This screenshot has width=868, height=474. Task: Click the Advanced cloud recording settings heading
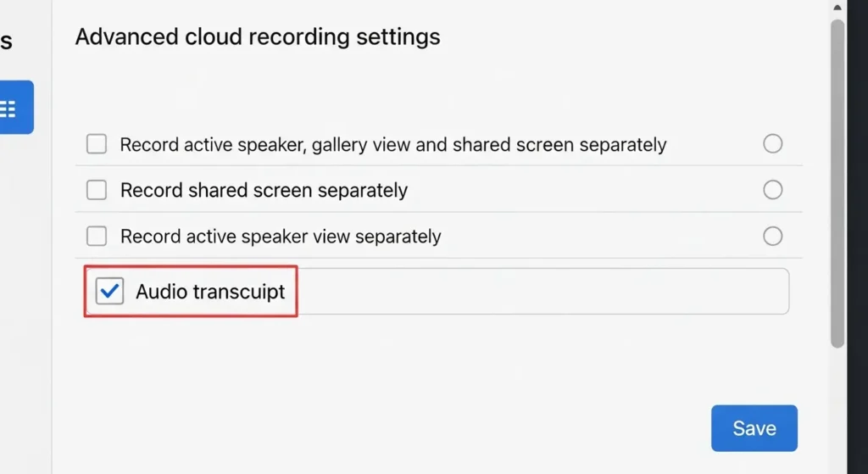point(258,37)
